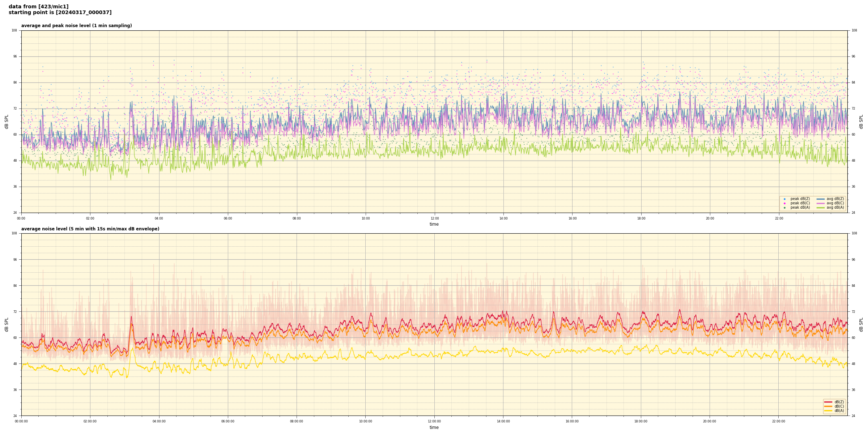Click the starting point 20240317_000037 text
The height and width of the screenshot is (434, 868).
tap(60, 13)
